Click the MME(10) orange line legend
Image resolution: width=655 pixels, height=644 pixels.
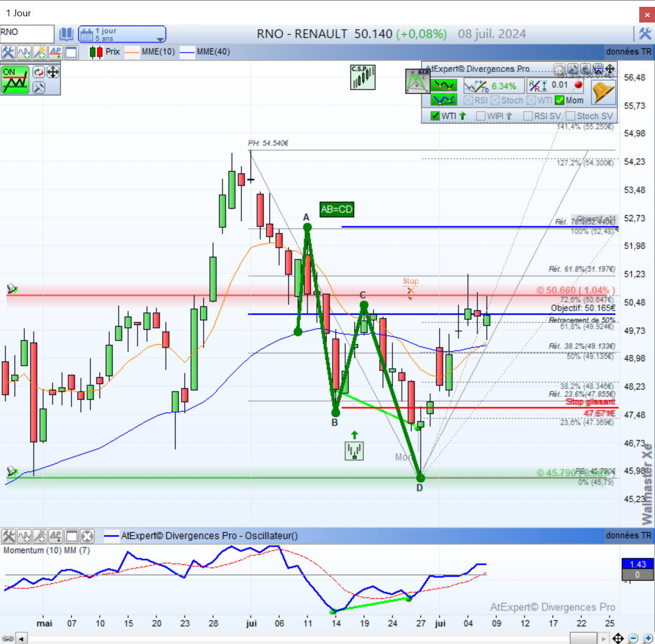tap(150, 52)
